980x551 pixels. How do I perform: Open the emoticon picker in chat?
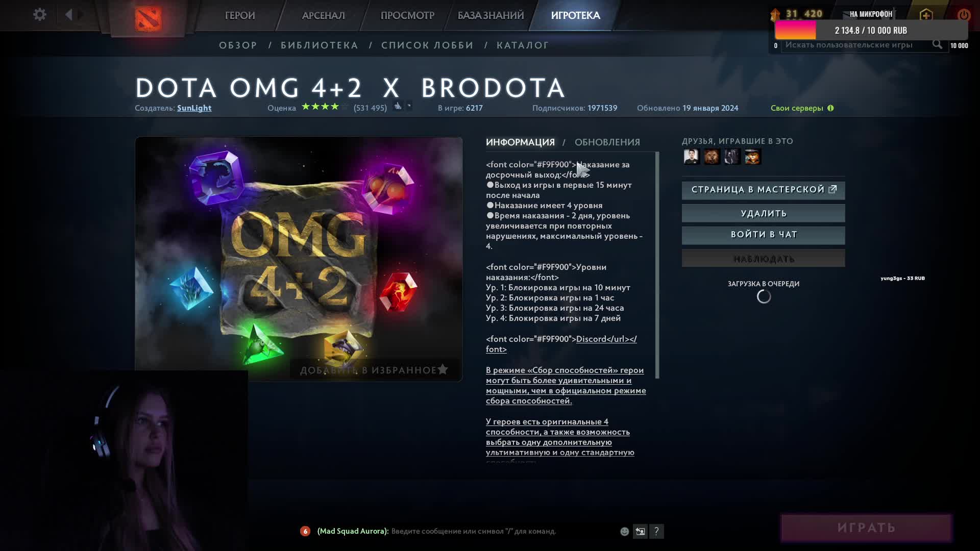tap(624, 532)
